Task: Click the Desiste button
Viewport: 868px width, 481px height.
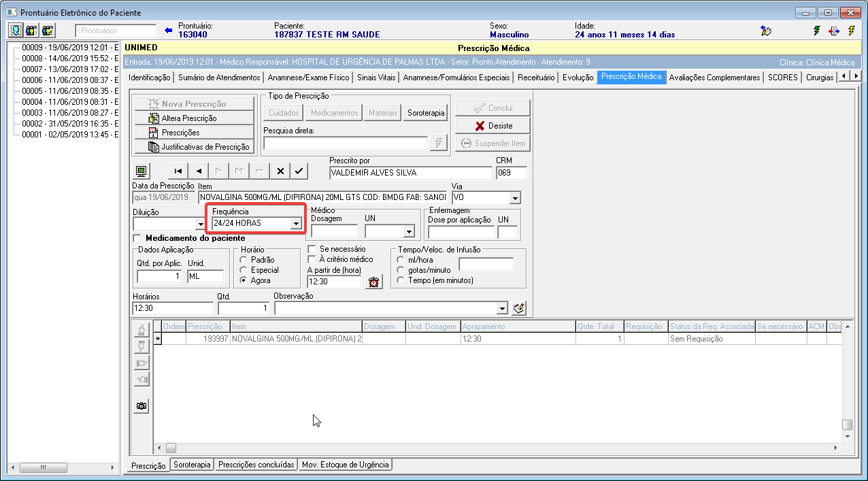Action: pos(493,126)
